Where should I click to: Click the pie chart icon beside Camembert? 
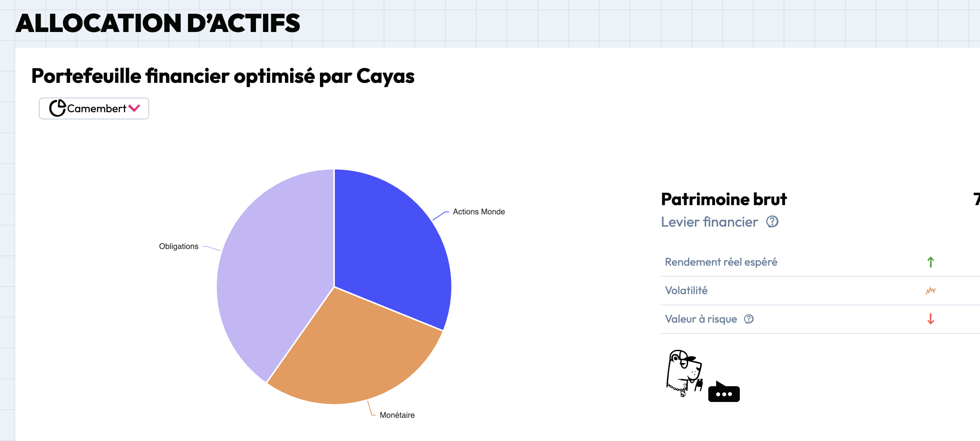(57, 108)
